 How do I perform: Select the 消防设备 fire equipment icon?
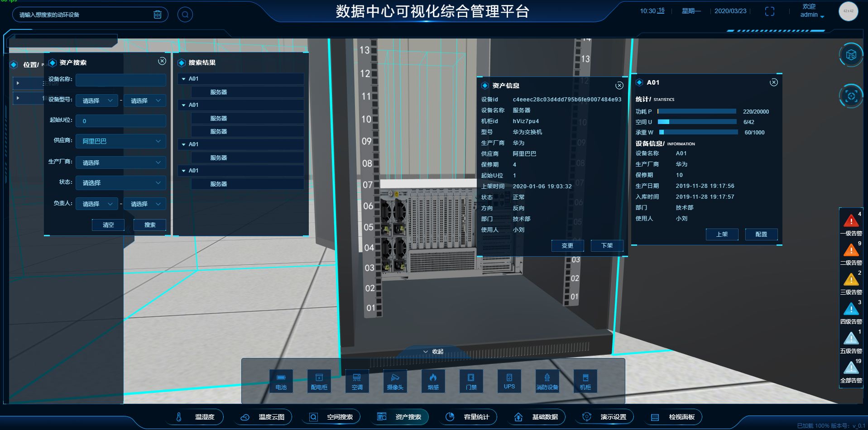(x=547, y=381)
